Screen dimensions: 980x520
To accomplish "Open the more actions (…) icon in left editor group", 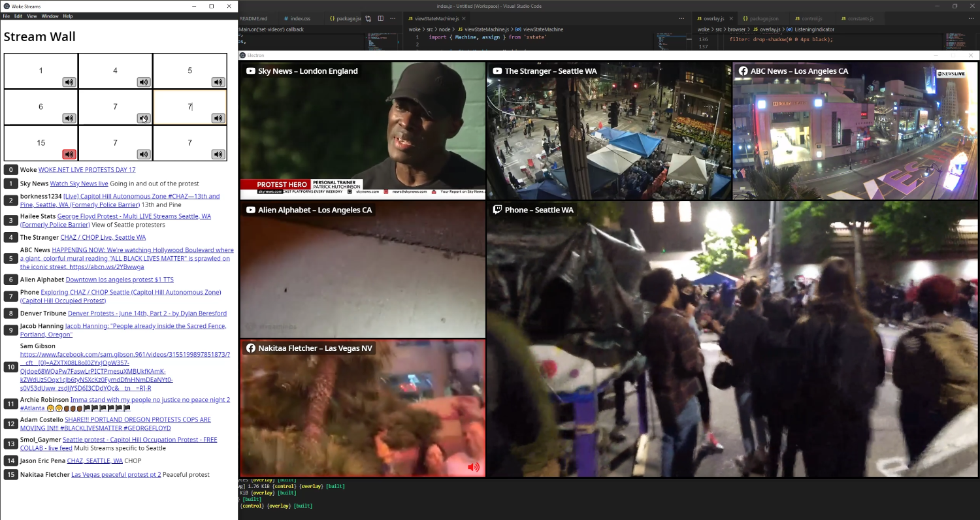I will tap(393, 18).
